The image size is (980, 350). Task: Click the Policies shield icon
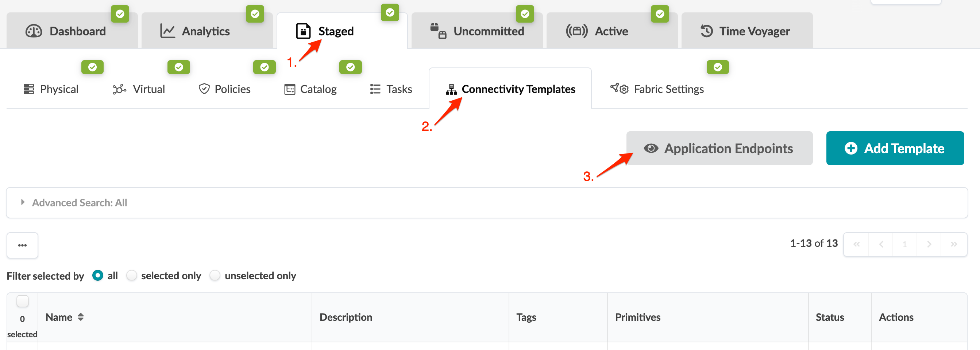pyautogui.click(x=204, y=89)
